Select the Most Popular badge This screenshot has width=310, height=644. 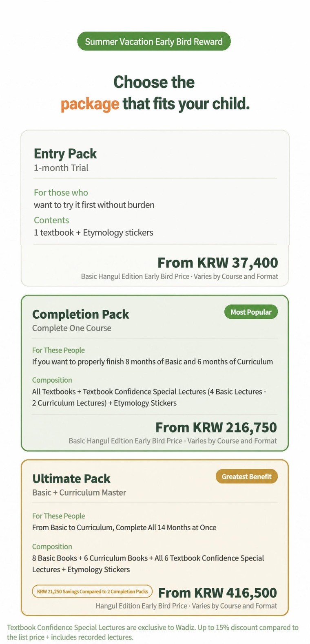(251, 312)
